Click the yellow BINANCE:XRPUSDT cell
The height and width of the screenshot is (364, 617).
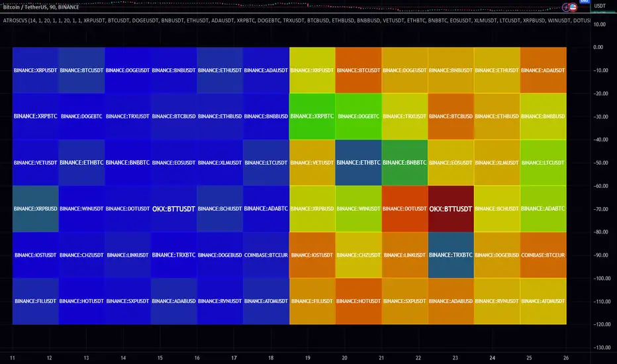point(312,70)
